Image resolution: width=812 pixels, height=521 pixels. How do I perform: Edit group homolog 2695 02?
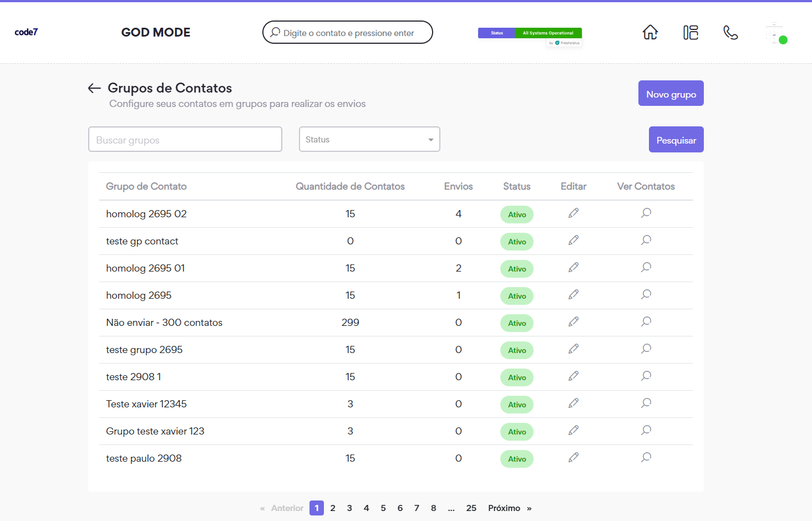(574, 213)
